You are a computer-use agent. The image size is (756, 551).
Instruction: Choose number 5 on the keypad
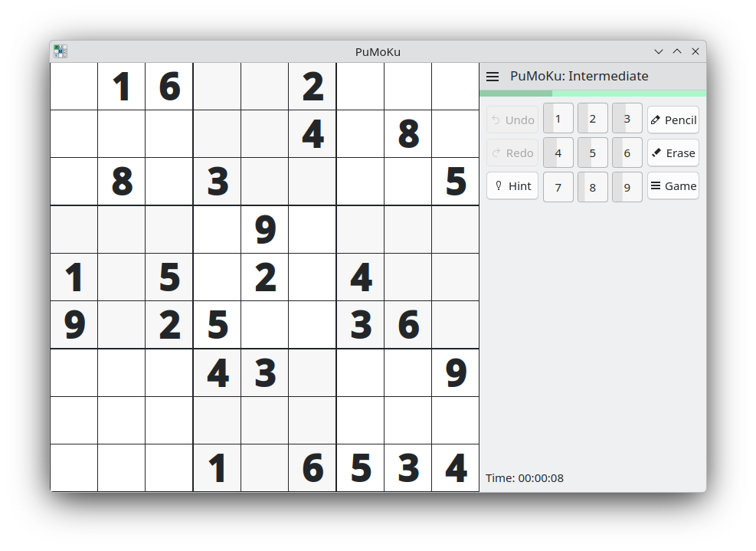click(592, 153)
